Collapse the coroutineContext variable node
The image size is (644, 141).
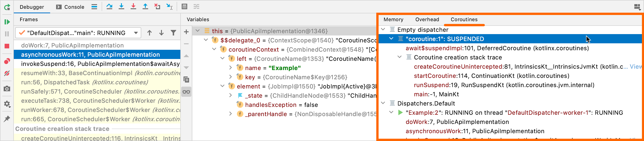[214, 49]
